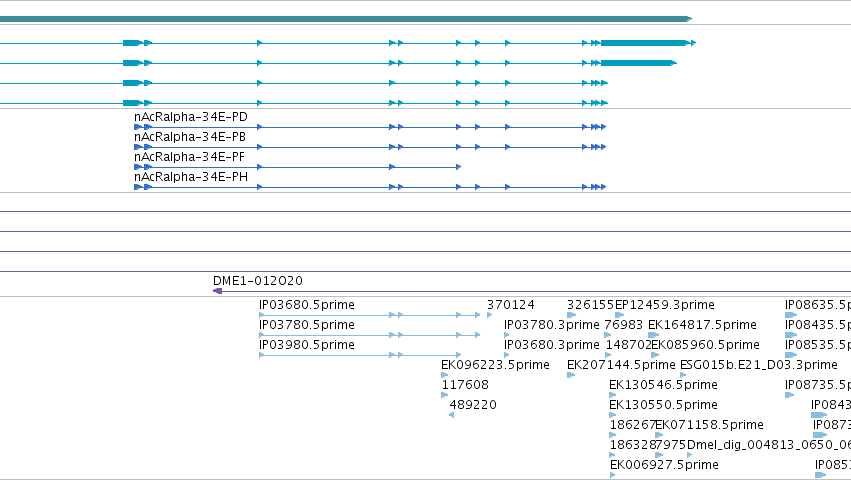Click the 186328 feature label

632,445
